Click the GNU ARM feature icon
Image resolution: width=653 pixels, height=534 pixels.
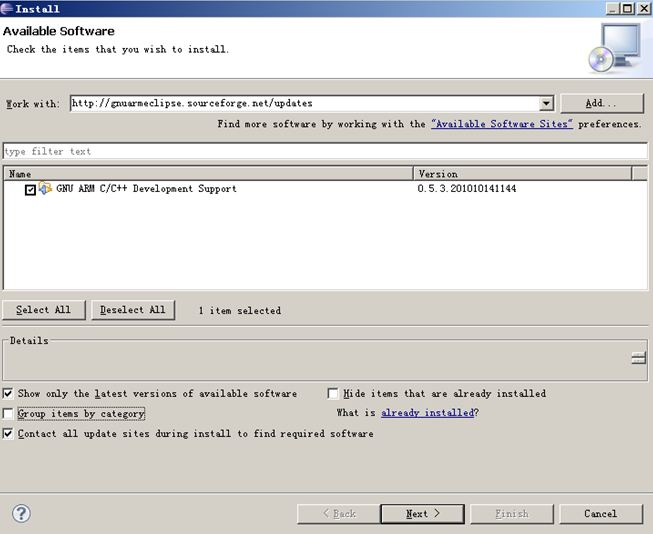tap(45, 188)
